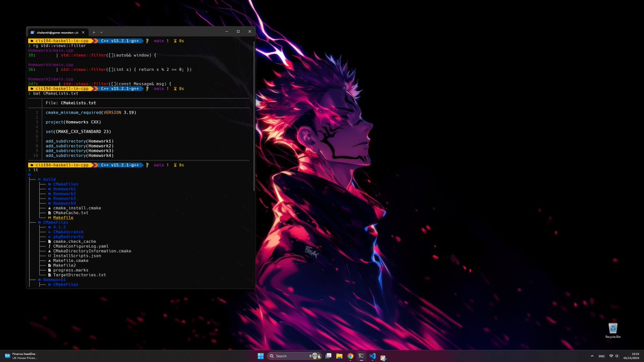The height and width of the screenshot is (362, 644).
Task: Expand the hidden system tray icons chevron
Action: [592, 356]
